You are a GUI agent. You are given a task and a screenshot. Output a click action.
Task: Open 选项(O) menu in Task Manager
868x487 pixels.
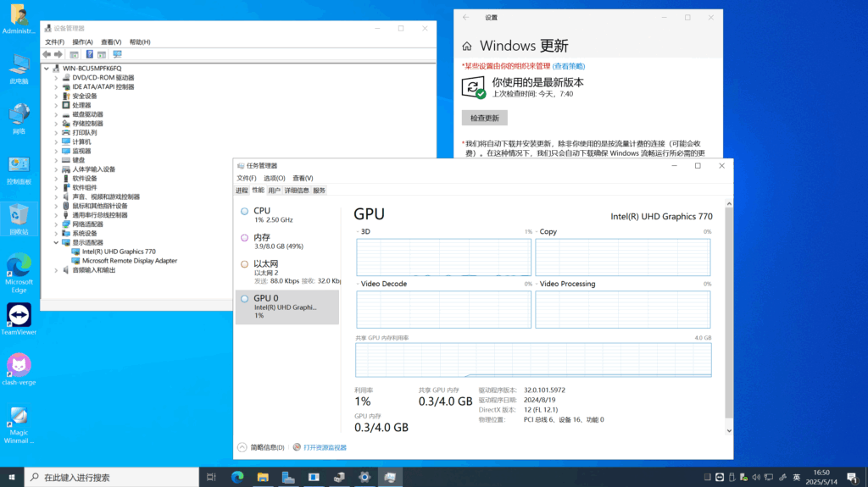[274, 178]
